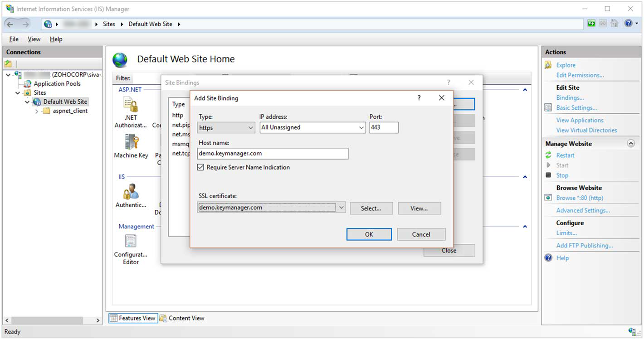
Task: Switch to the Content View tab
Action: point(182,318)
